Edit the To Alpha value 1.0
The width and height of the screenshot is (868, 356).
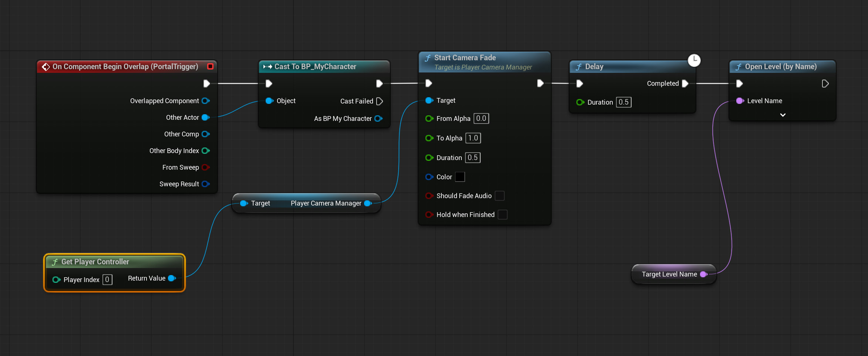pyautogui.click(x=473, y=138)
